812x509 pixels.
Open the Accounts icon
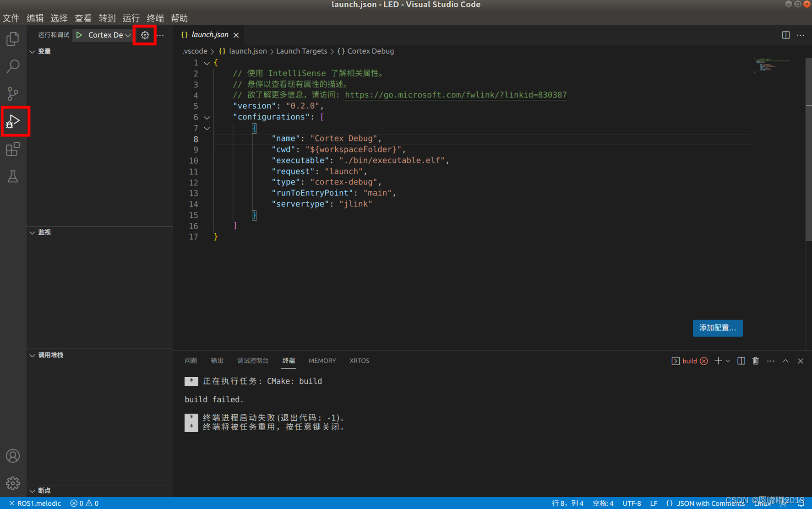[x=12, y=456]
